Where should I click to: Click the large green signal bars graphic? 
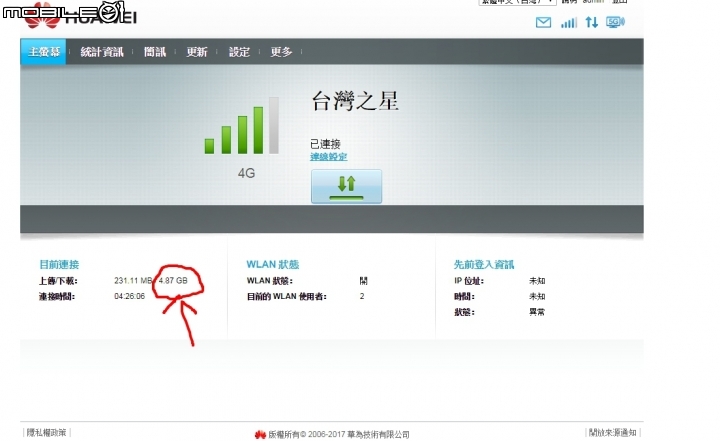[242, 125]
